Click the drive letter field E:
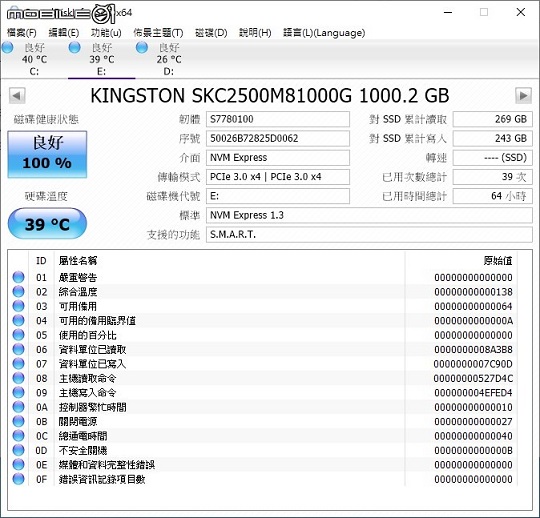The width and height of the screenshot is (540, 518). click(x=278, y=196)
